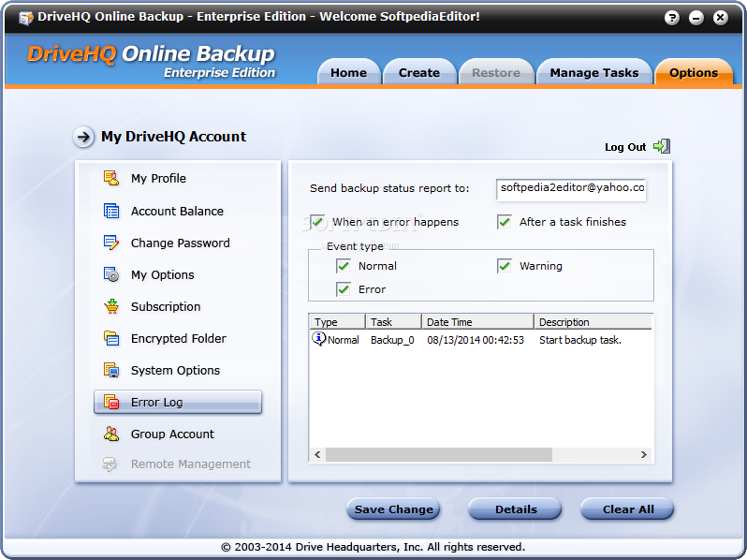The height and width of the screenshot is (560, 747).
Task: Sort log by the Task column header
Action: (393, 322)
